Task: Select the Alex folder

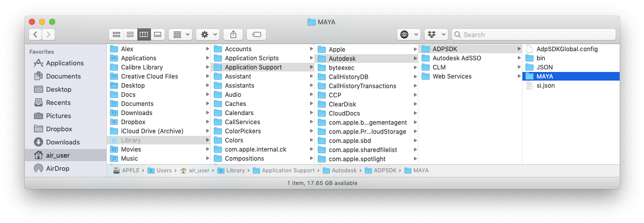Action: pyautogui.click(x=159, y=49)
